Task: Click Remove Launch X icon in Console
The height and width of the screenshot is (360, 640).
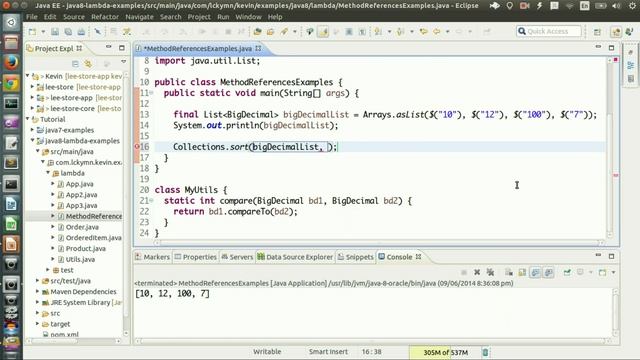Action: coord(477,272)
